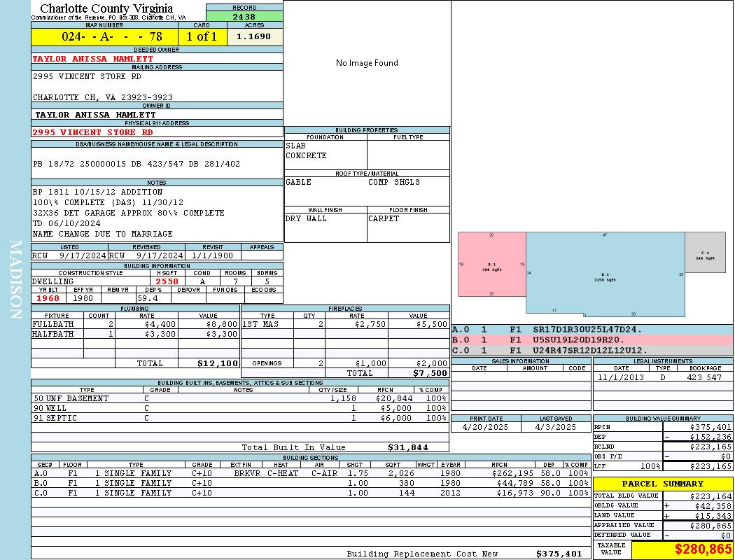Click note 32X36 DET GARAGE APPROX 80% COMPLETE
This screenshot has width=735, height=560.
coord(128,213)
